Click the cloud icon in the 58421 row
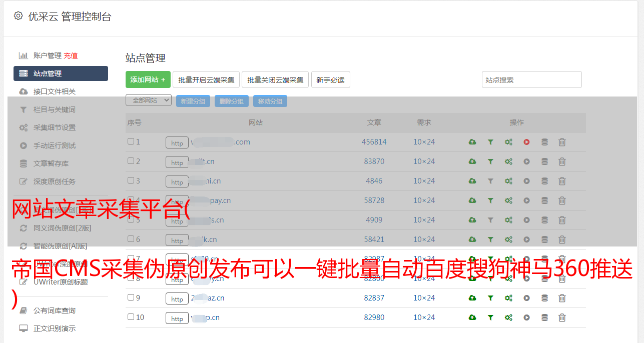 click(472, 239)
